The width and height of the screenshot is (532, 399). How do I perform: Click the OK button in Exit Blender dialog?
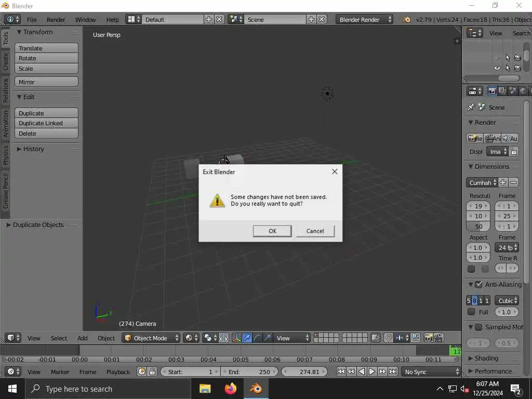272,231
